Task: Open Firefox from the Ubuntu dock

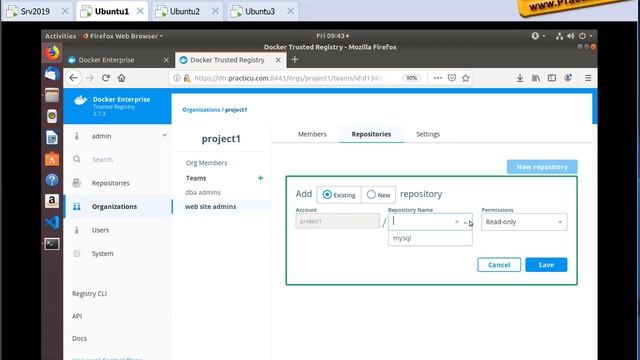Action: (x=52, y=53)
